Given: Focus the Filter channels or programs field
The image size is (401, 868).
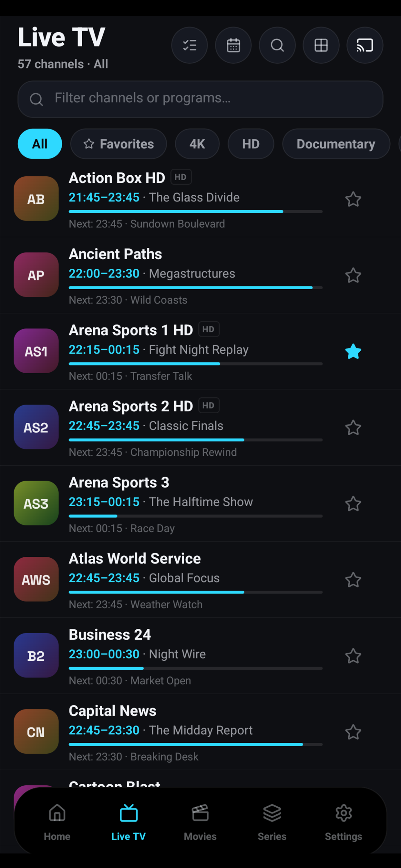Looking at the screenshot, I should (x=200, y=99).
